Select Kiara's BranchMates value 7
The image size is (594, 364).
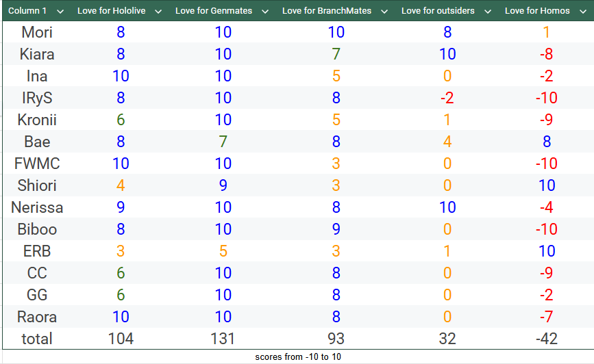(336, 54)
